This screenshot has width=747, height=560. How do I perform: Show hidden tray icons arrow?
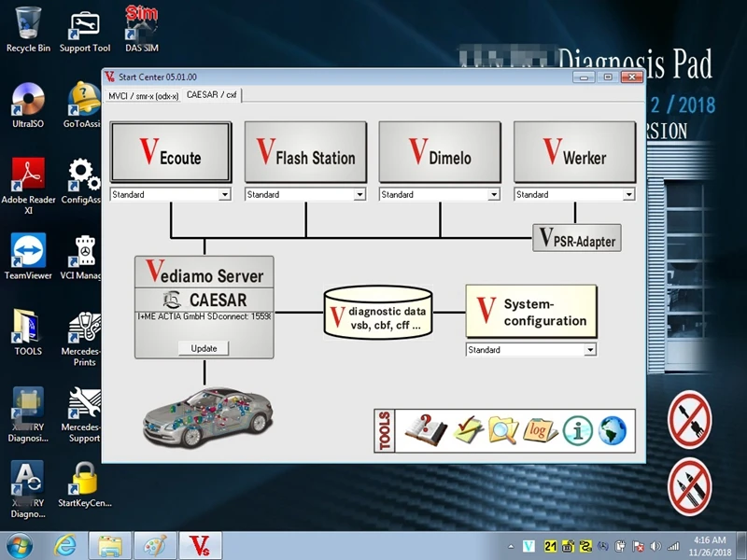[511, 546]
